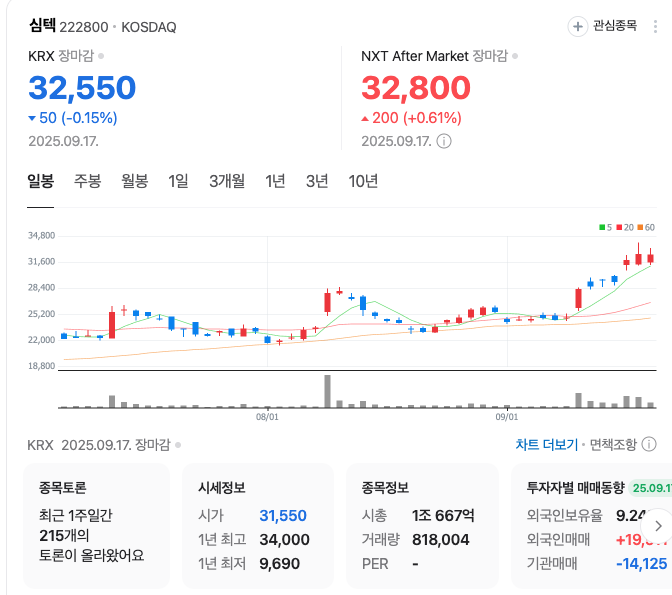Select the 10년 chart tab

(x=363, y=181)
